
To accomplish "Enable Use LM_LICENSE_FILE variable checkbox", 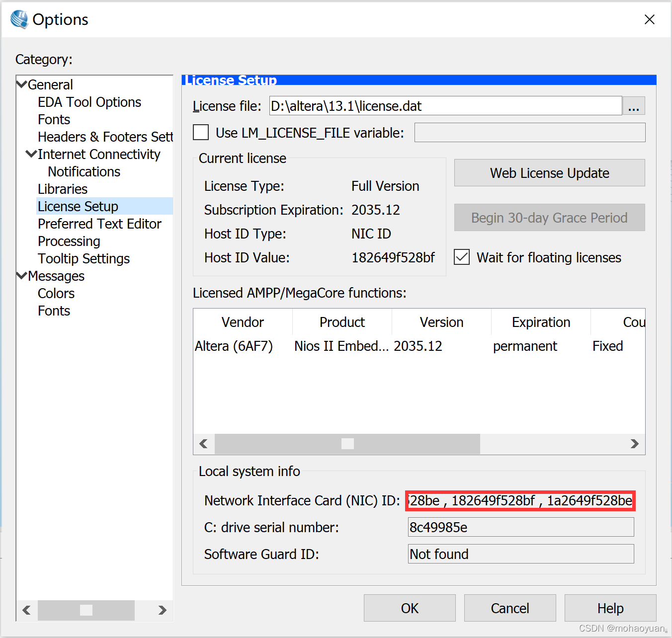I will (201, 133).
